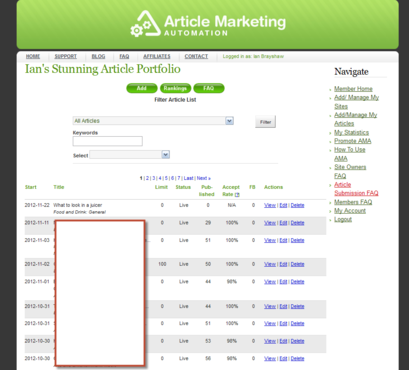
Task: Open My Account sidebar link
Action: click(x=350, y=211)
